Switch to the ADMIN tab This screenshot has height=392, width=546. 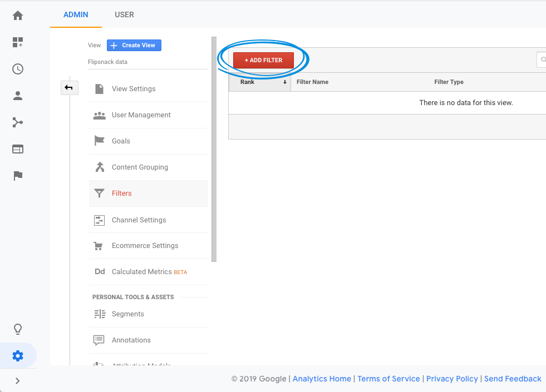coord(76,14)
